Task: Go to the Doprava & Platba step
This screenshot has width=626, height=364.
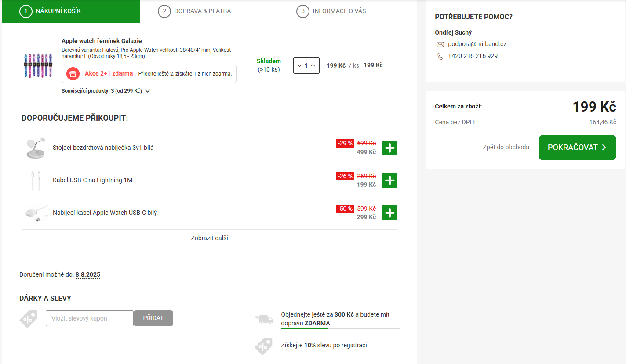Action: (194, 11)
